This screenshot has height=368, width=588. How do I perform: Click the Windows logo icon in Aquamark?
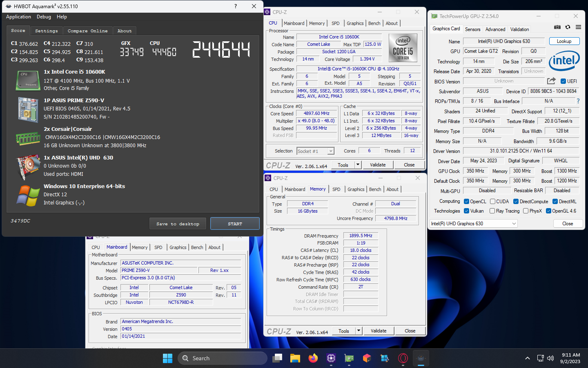(x=28, y=196)
